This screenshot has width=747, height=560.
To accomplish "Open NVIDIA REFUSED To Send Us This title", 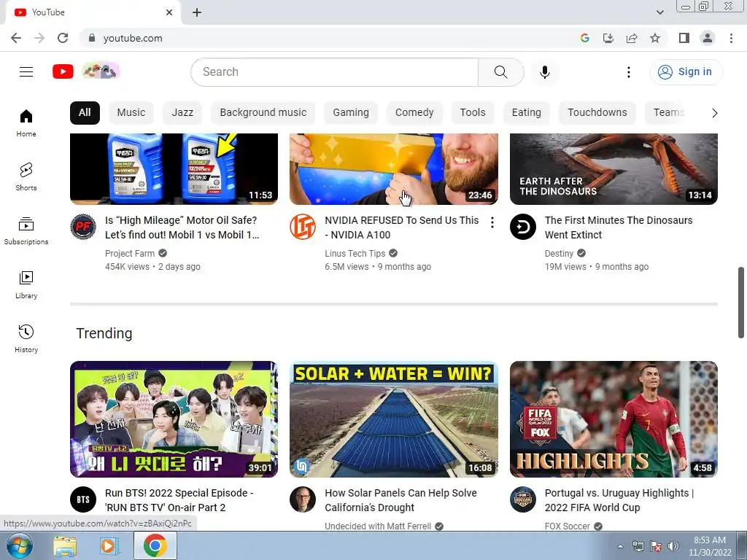I will tap(402, 227).
